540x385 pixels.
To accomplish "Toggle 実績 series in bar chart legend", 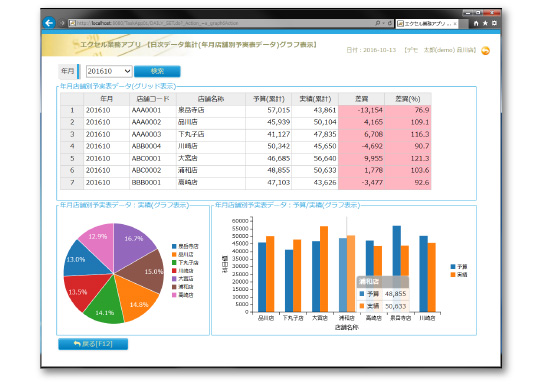I will [x=459, y=274].
